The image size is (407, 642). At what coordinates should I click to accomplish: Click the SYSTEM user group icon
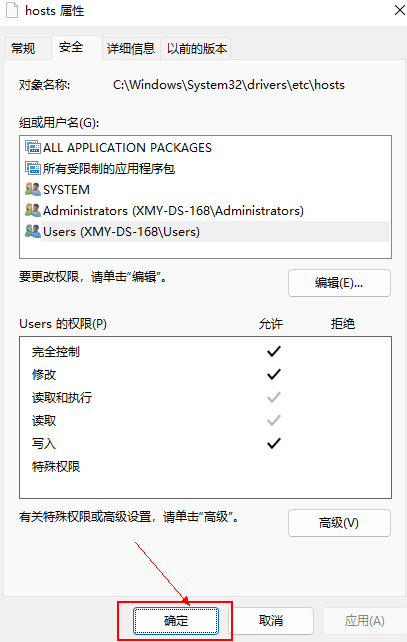(33, 189)
